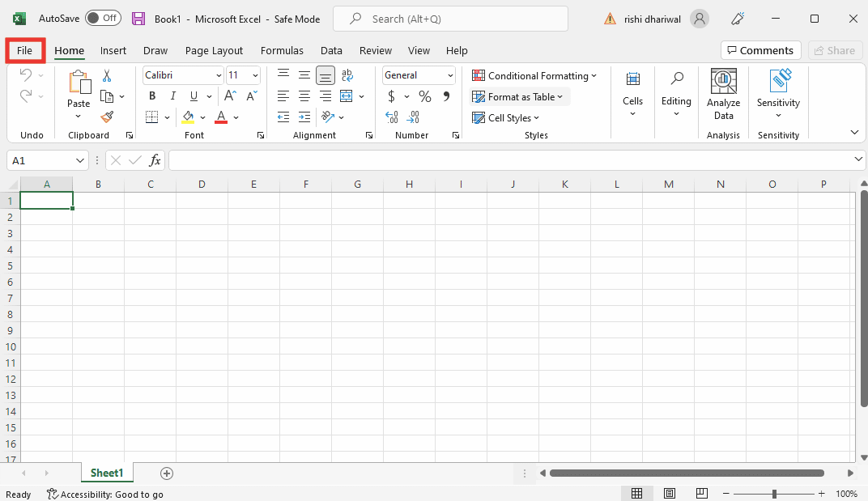Toggle Italic formatting
The width and height of the screenshot is (868, 501).
172,96
